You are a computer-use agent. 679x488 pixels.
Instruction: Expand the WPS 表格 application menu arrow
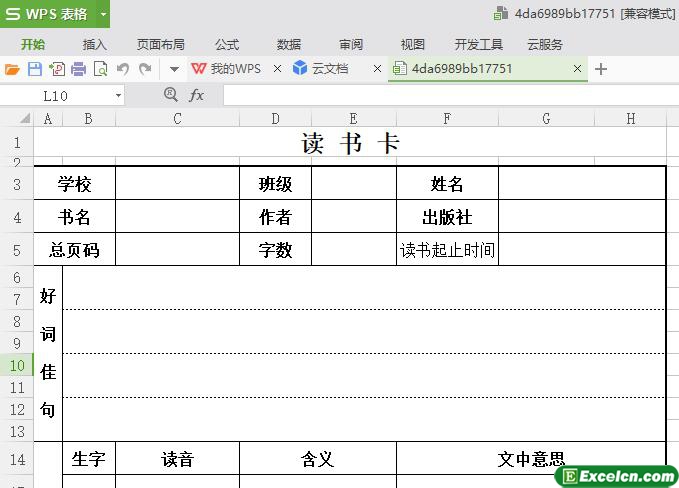click(x=103, y=14)
